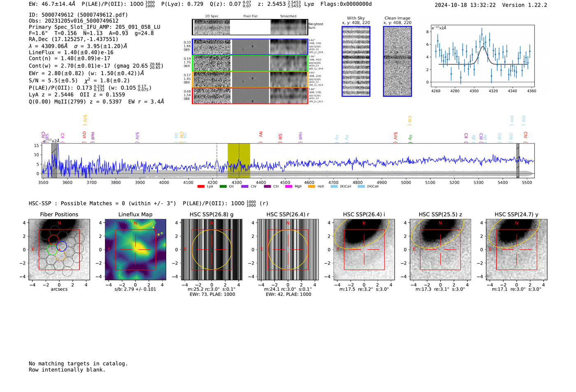
Task: Open the Clean Image cutout
Action: (397, 61)
